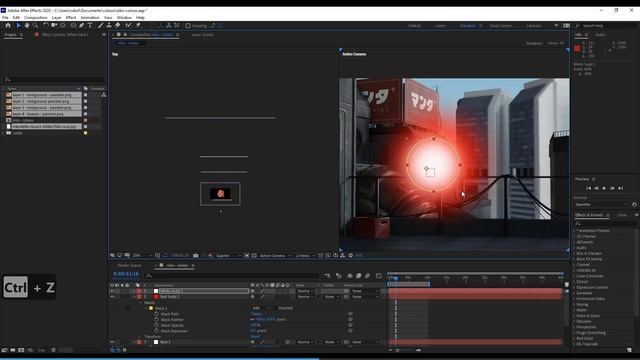This screenshot has height=360, width=640.
Task: Select the Brush tool
Action: [x=100, y=25]
